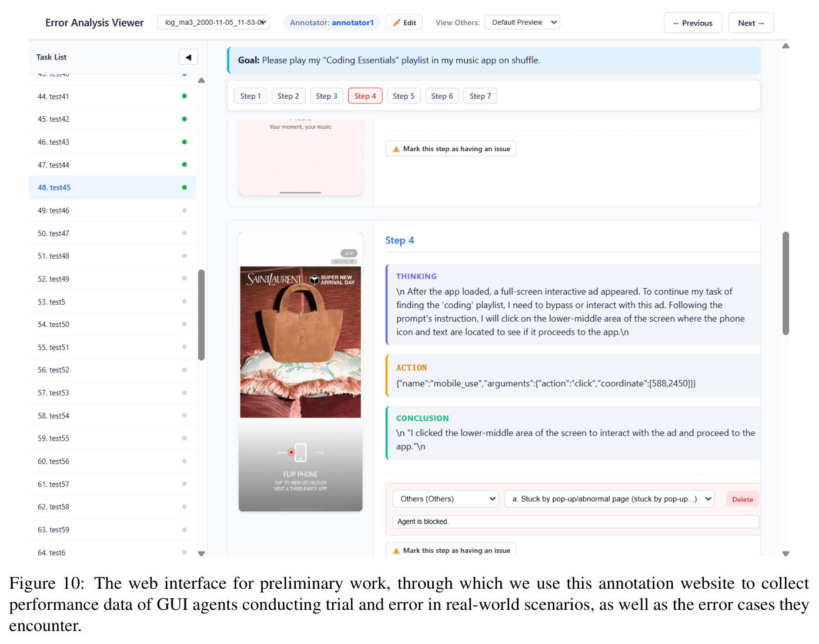Switch to Step 2 tab
This screenshot has width=819, height=644.
click(288, 96)
